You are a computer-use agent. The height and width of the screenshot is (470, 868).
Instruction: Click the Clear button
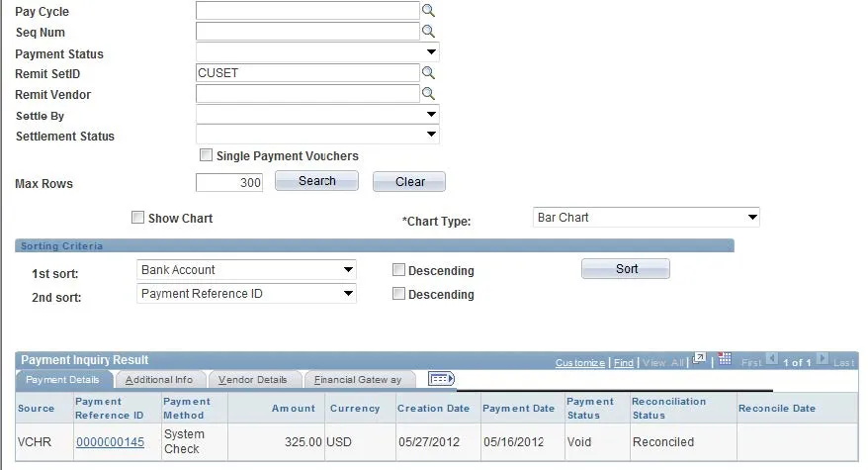(x=409, y=182)
